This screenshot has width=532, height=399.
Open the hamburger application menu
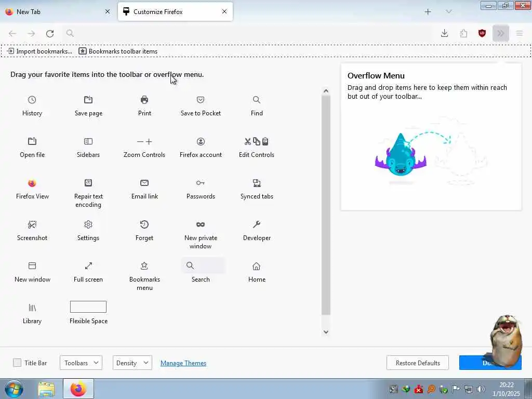click(x=520, y=33)
